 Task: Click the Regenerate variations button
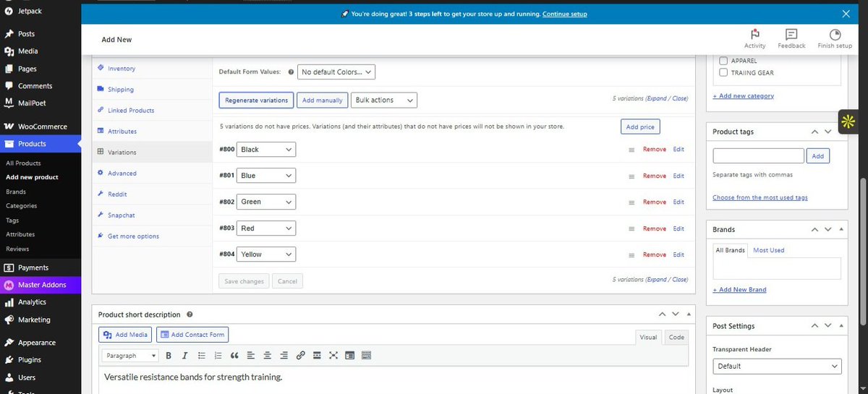(256, 100)
